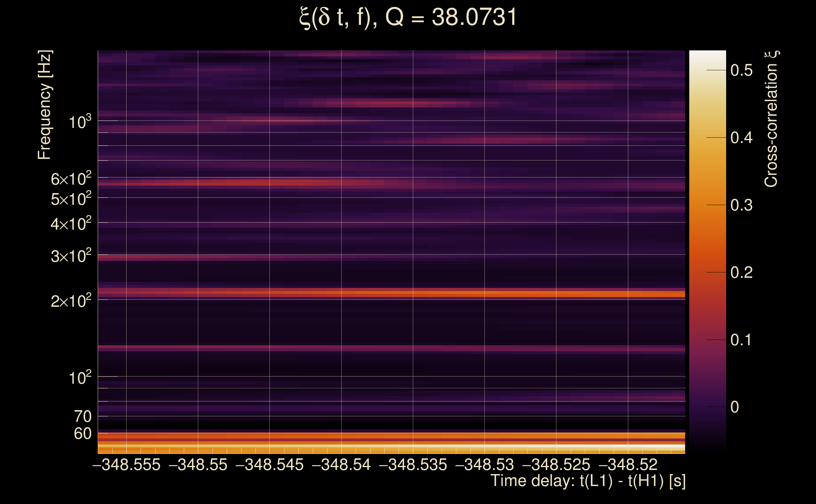The image size is (816, 504).
Task: Click the -348.54 x-axis tick label
Action: coord(341,465)
